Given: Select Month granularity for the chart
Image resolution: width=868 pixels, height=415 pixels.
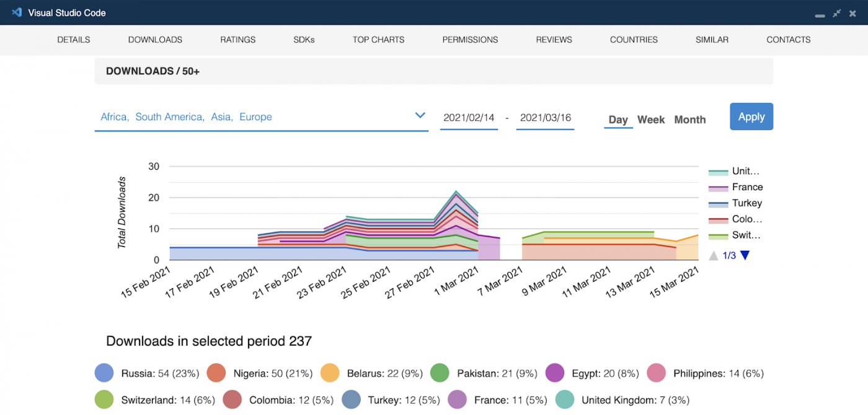Looking at the screenshot, I should pyautogui.click(x=689, y=120).
